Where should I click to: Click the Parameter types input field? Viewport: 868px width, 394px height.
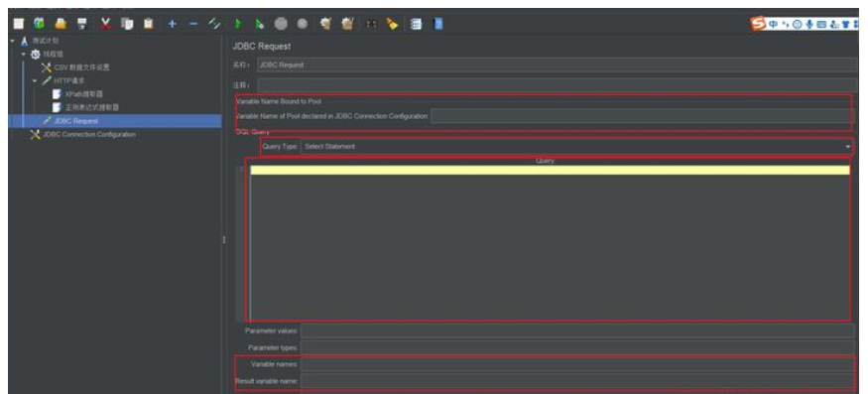(577, 347)
